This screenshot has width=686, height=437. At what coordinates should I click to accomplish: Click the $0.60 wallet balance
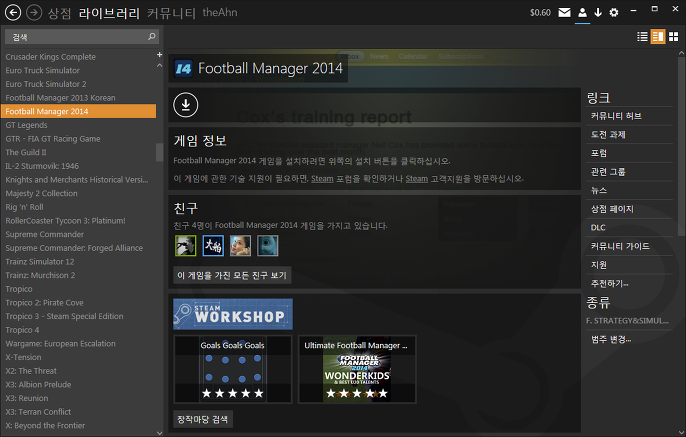point(540,13)
